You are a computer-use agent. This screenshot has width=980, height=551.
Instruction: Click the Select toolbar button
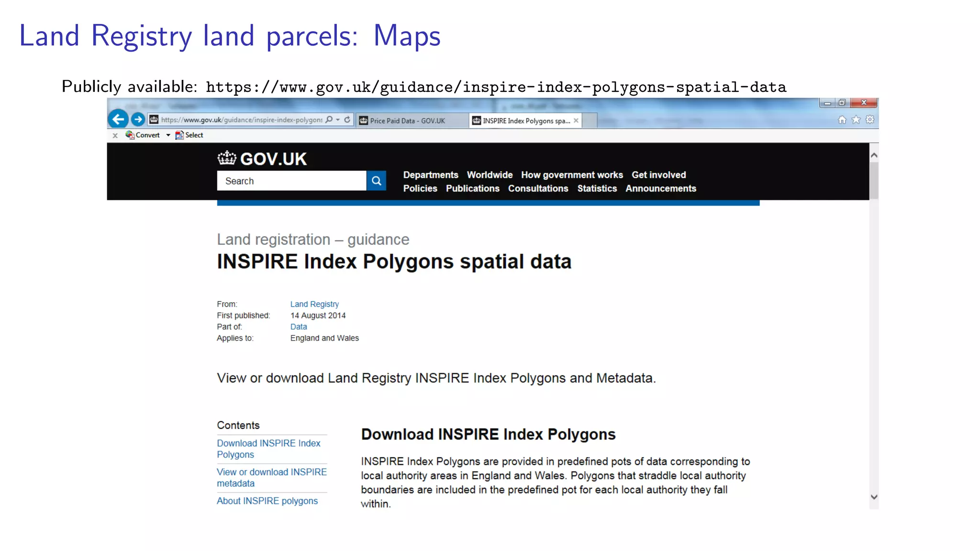coord(189,135)
